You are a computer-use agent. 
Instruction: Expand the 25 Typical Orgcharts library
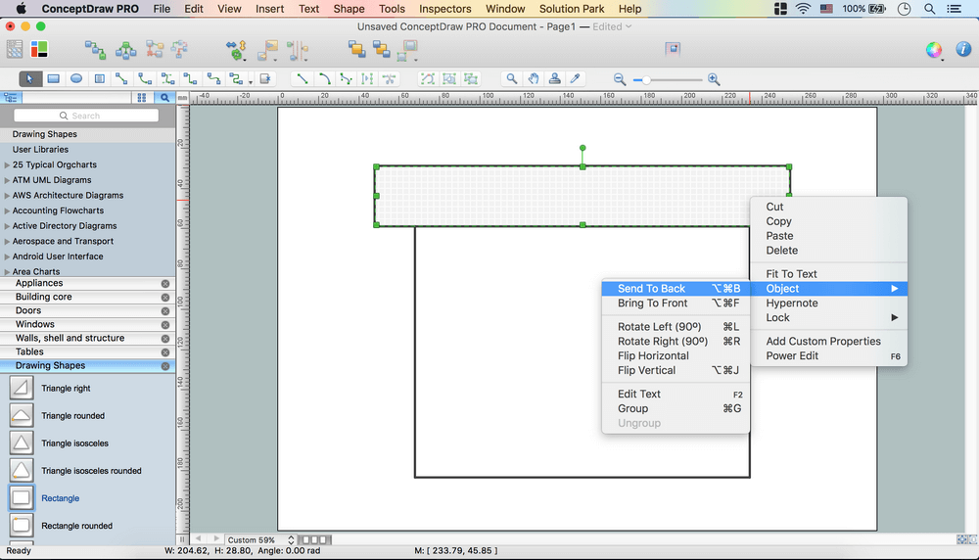[x=7, y=165]
